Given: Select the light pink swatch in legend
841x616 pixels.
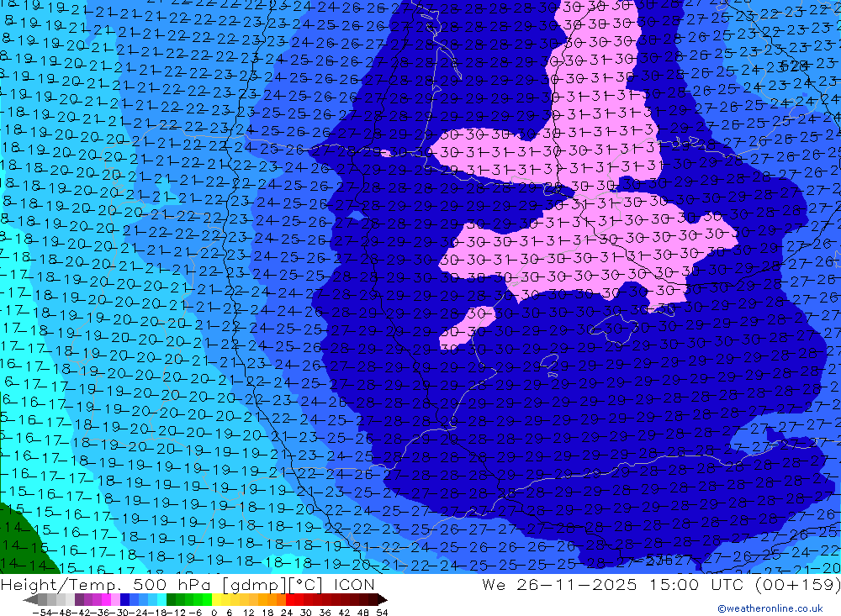Looking at the screenshot, I should pos(115,599).
